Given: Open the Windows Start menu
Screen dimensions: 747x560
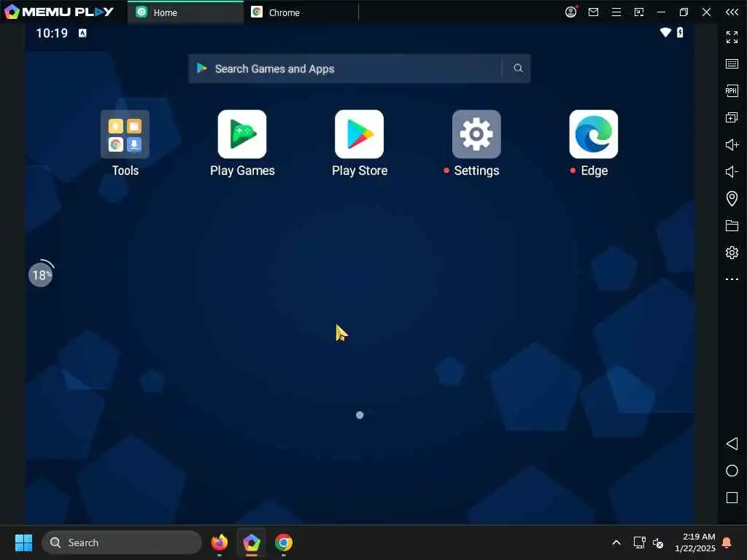Looking at the screenshot, I should (x=23, y=542).
